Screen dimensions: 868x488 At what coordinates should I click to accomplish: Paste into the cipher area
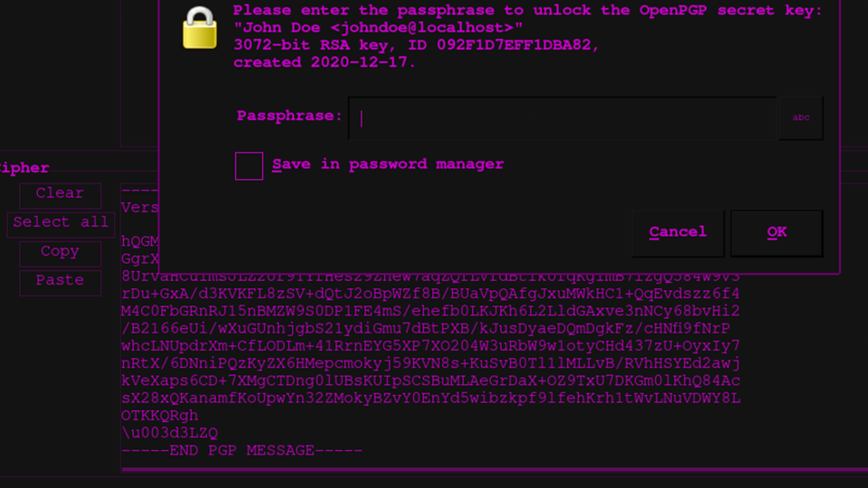(60, 281)
